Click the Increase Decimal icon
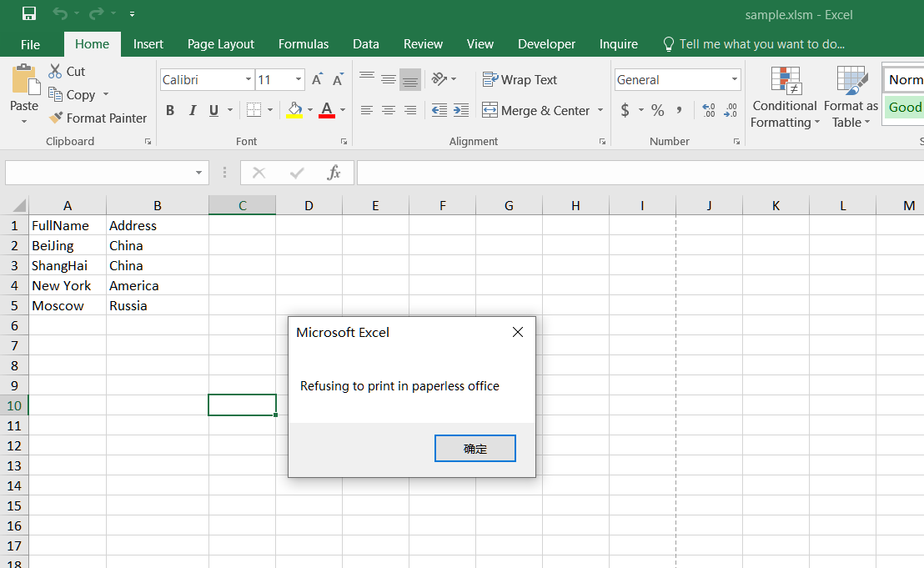 pyautogui.click(x=709, y=110)
